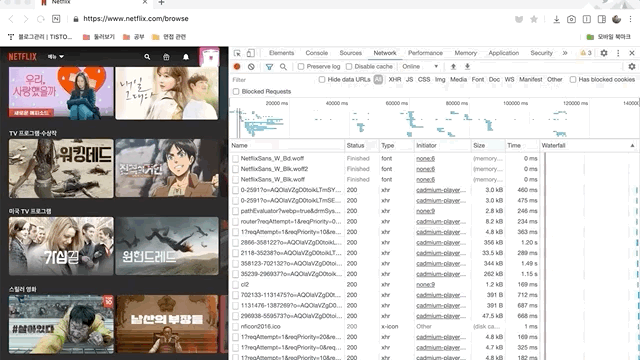The image size is (640, 360).
Task: Filter requests by Img type
Action: point(440,80)
